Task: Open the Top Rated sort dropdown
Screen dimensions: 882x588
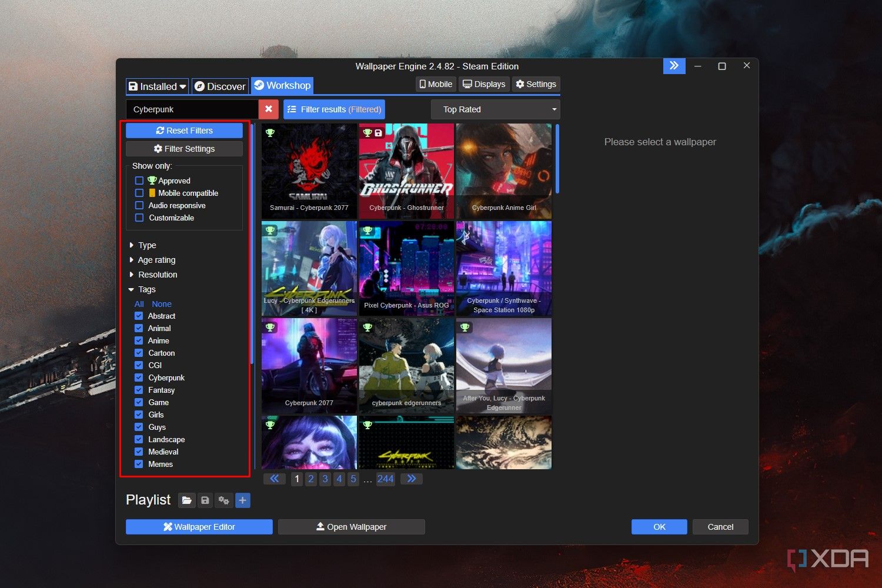Action: (495, 109)
